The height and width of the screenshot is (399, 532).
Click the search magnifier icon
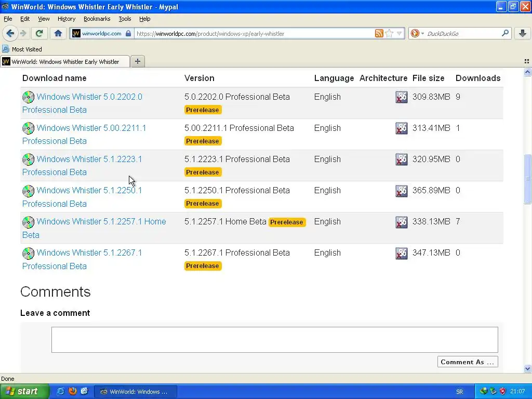point(505,33)
